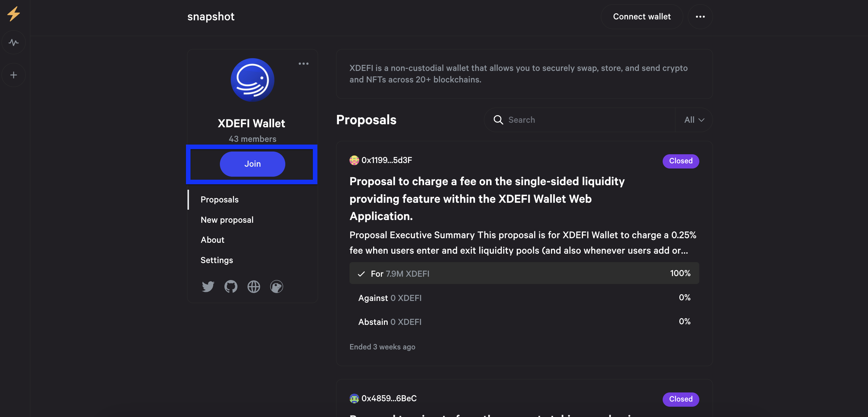Go to the About section
Screen dimensions: 868x417
point(212,240)
